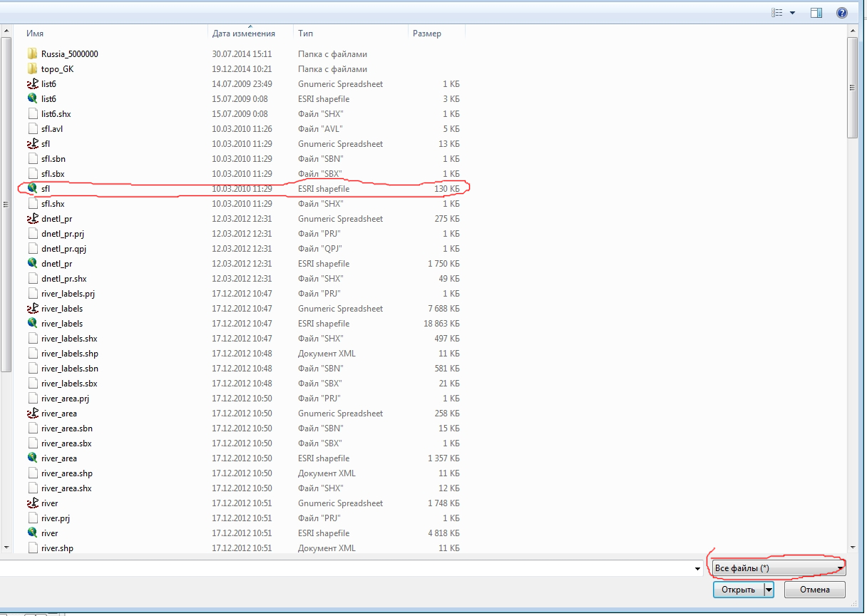Expand the file name history dropdown arrow
Viewport: 867px width, 616px height.
[x=697, y=568]
